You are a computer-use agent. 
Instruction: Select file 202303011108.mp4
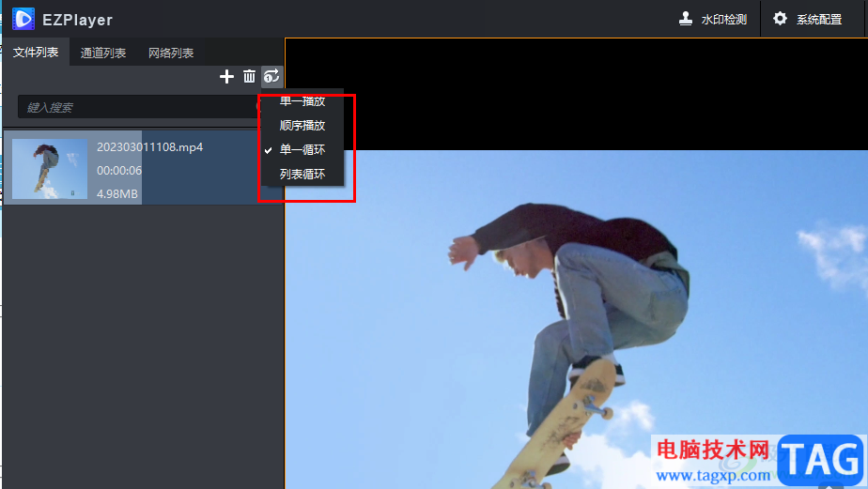[150, 147]
